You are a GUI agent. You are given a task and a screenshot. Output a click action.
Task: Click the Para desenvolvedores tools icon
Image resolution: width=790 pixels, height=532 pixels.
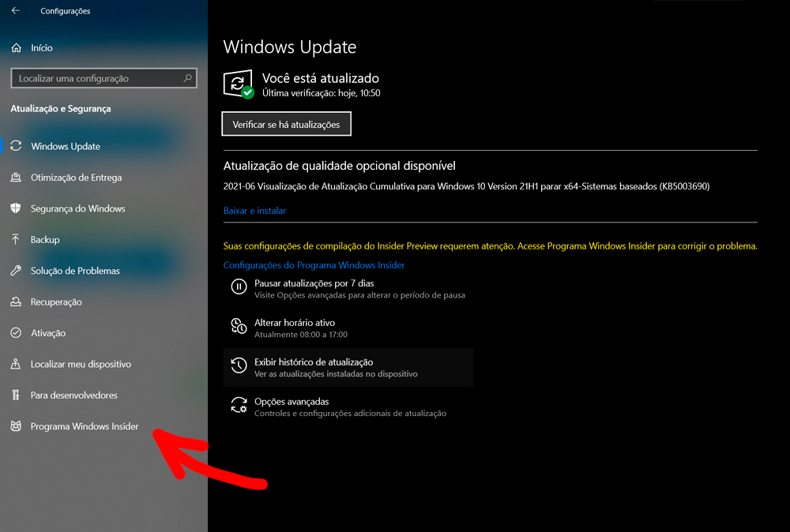tap(16, 395)
